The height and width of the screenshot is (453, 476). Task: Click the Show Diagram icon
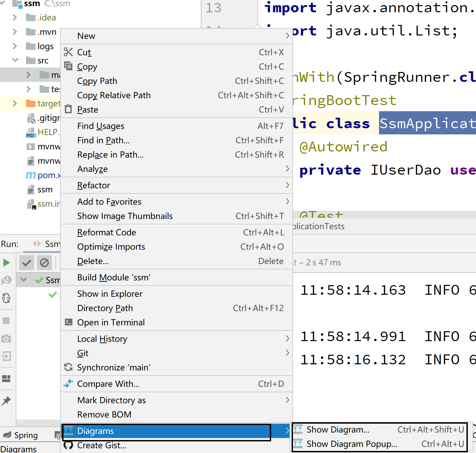pyautogui.click(x=298, y=429)
